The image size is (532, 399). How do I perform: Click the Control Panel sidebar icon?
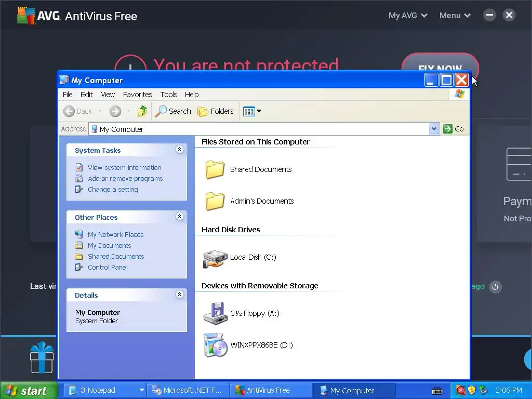point(79,267)
